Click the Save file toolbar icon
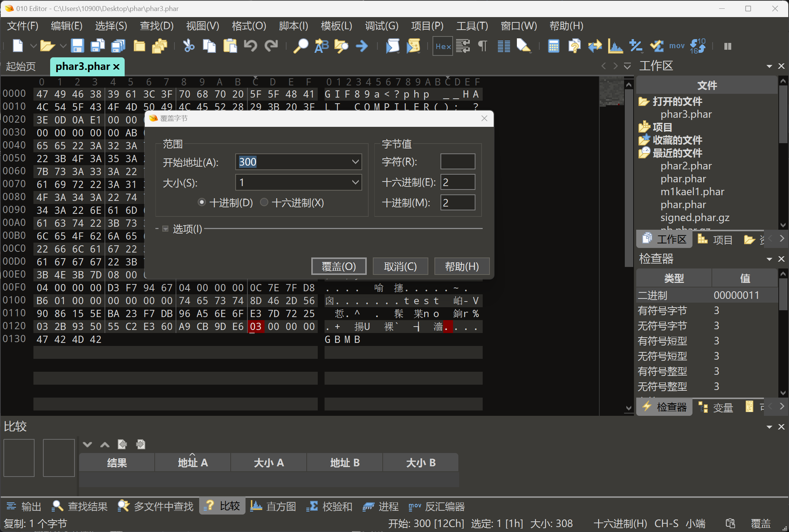Image resolution: width=789 pixels, height=532 pixels. click(x=78, y=46)
